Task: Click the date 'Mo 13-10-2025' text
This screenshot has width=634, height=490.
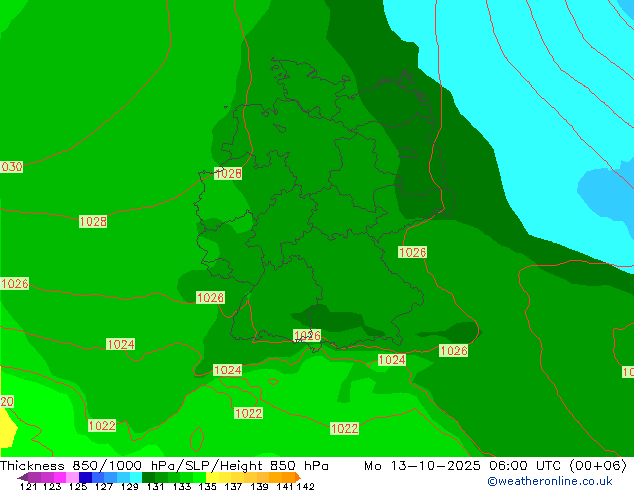Action: [422, 466]
